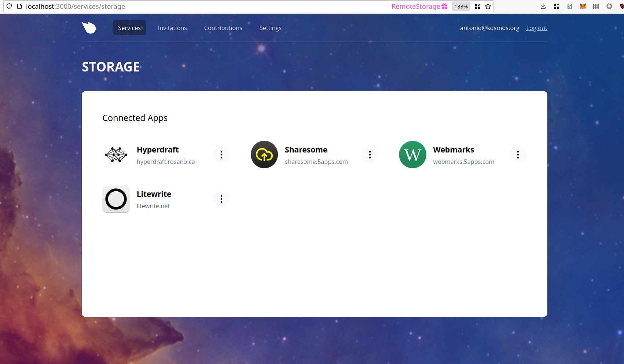Click the antonio@kosmos.org account email
Screen dimensions: 624x364
point(490,28)
